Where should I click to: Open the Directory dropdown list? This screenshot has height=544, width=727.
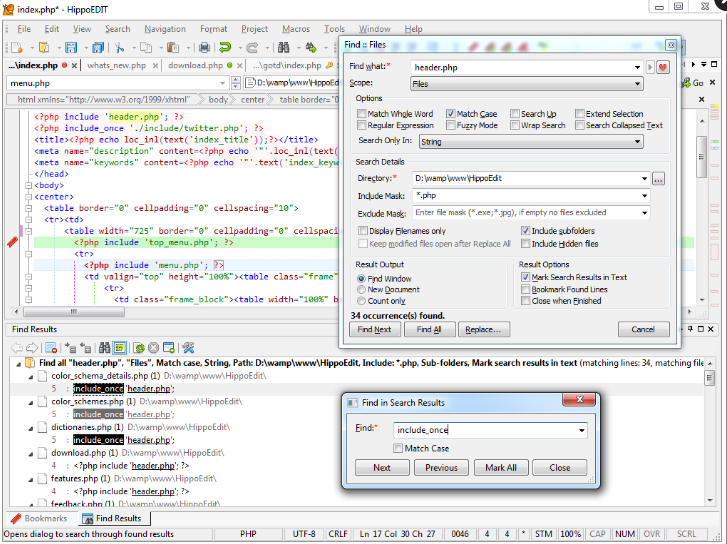[x=644, y=179]
